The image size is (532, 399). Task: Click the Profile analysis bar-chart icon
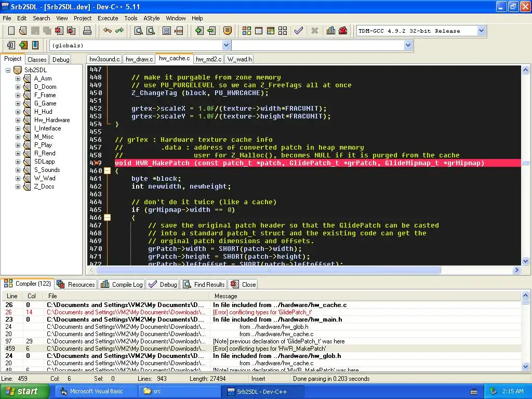coord(331,31)
